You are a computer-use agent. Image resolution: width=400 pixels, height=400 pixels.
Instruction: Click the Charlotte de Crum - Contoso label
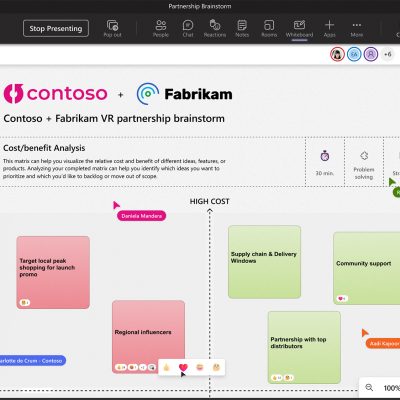[32, 361]
